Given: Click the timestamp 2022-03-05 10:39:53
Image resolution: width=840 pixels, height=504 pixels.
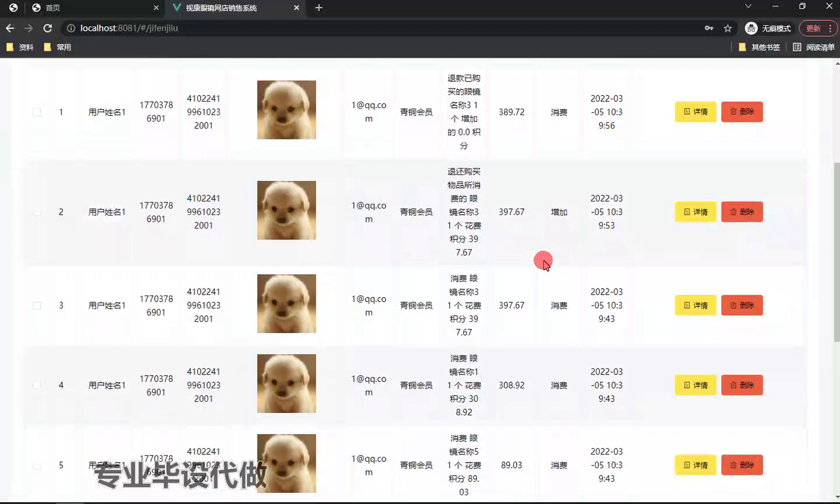Looking at the screenshot, I should [x=607, y=212].
